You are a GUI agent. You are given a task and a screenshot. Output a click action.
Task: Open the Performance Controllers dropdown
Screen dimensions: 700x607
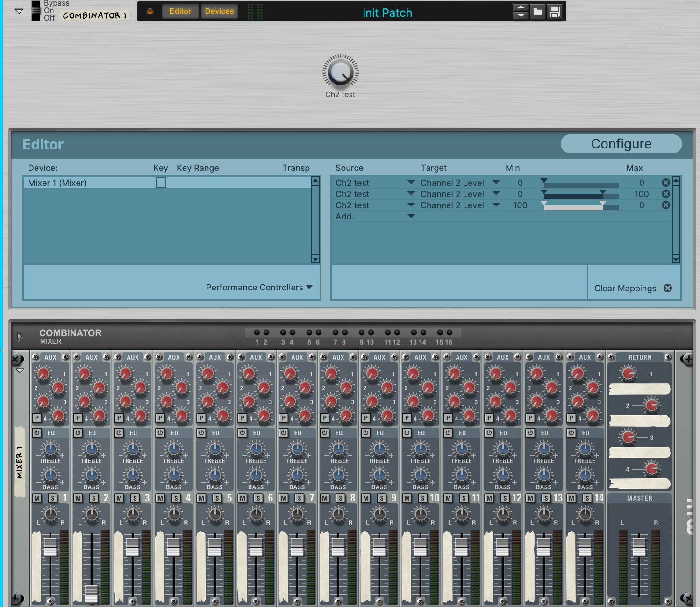pyautogui.click(x=259, y=288)
